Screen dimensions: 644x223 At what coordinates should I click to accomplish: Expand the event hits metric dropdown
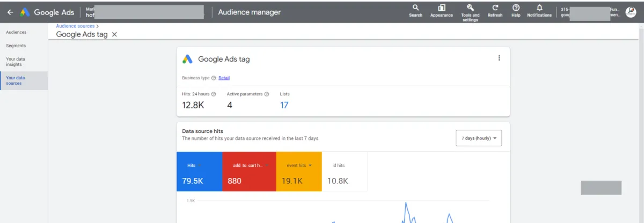[x=310, y=166]
